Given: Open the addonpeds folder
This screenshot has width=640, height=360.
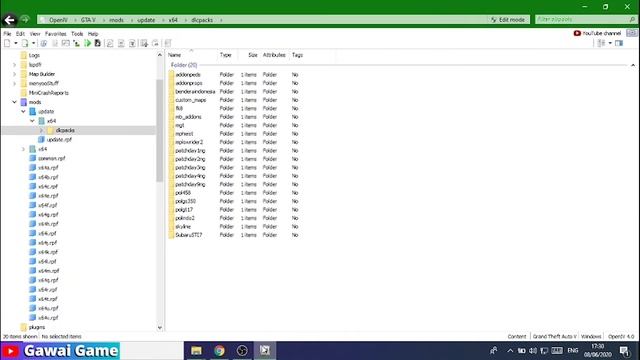Looking at the screenshot, I should [x=188, y=75].
